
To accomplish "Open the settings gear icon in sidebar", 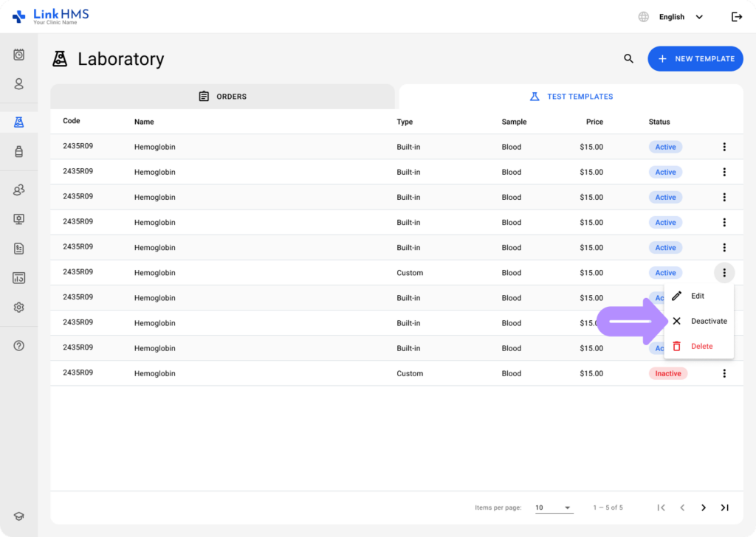I will [x=18, y=307].
